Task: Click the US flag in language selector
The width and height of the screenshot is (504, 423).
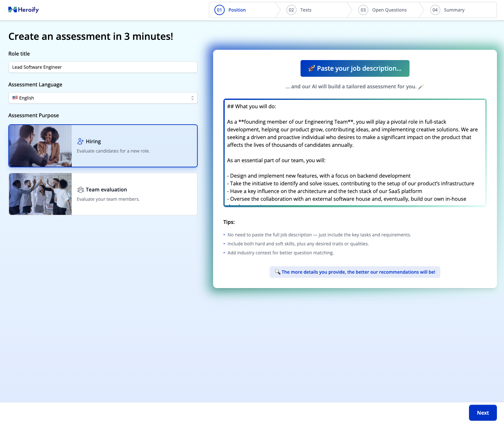Action: [x=15, y=98]
